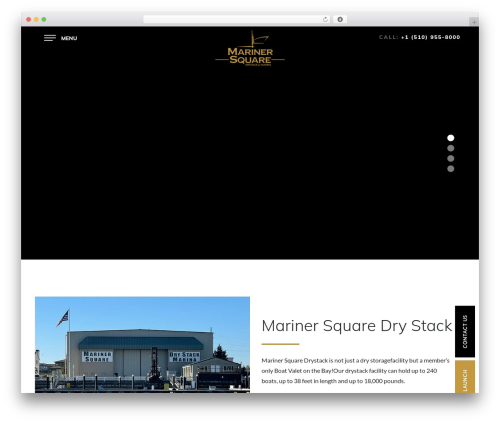The image size is (500, 423).
Task: Click the gold Launch side tab
Action: (x=465, y=377)
